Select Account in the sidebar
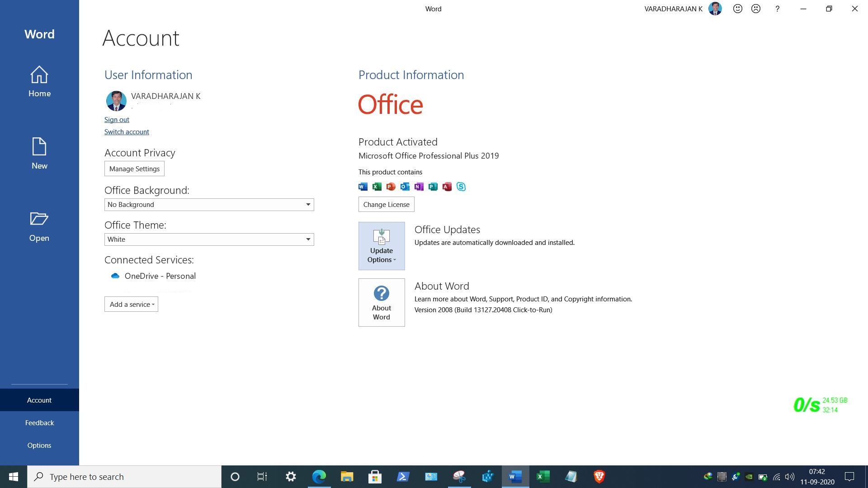Viewport: 868px width, 488px height. tap(39, 400)
